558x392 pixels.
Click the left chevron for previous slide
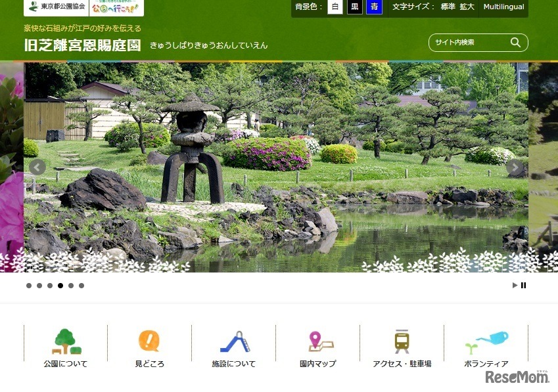37,167
